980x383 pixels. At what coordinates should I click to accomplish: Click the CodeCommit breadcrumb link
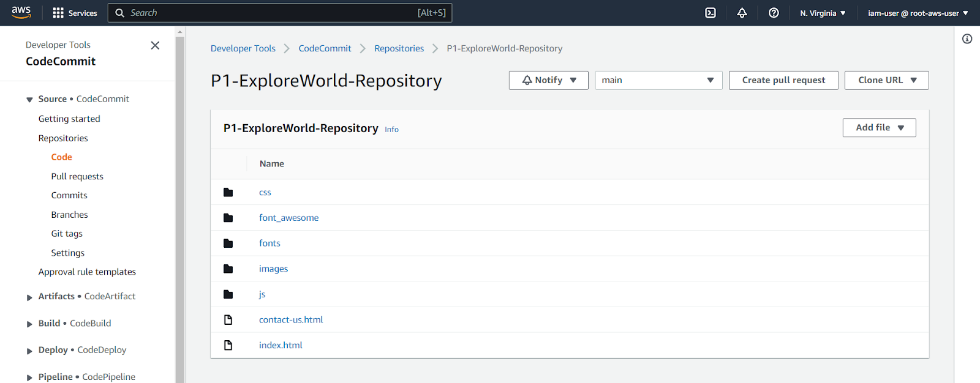point(325,48)
